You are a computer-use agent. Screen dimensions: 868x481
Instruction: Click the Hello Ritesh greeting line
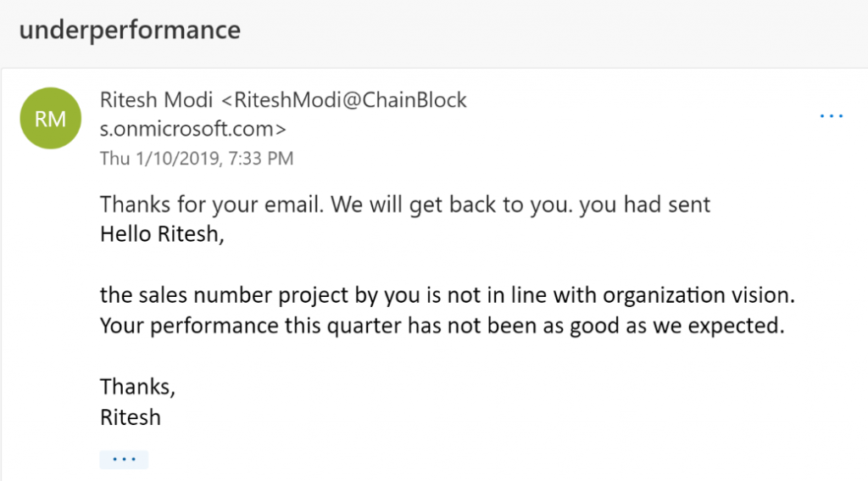163,234
